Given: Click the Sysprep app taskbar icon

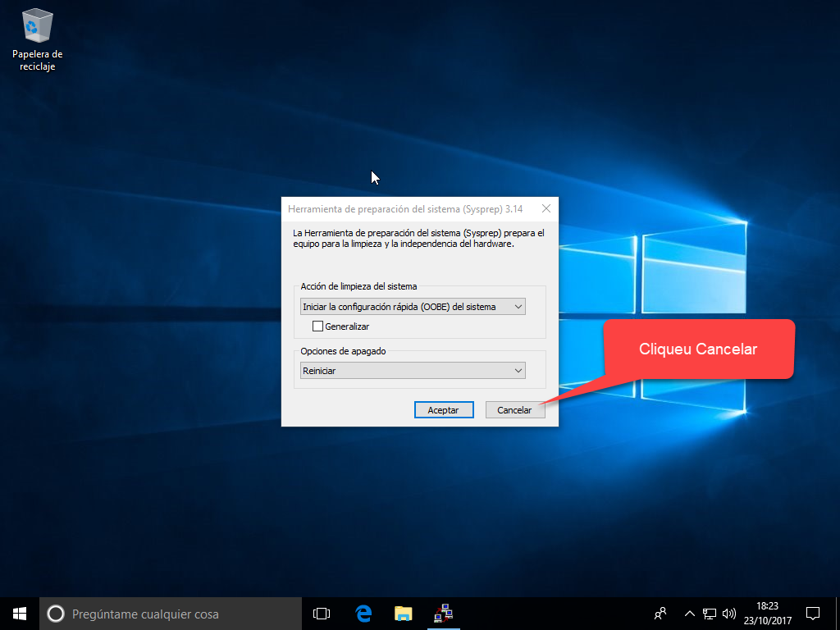Looking at the screenshot, I should [x=443, y=614].
